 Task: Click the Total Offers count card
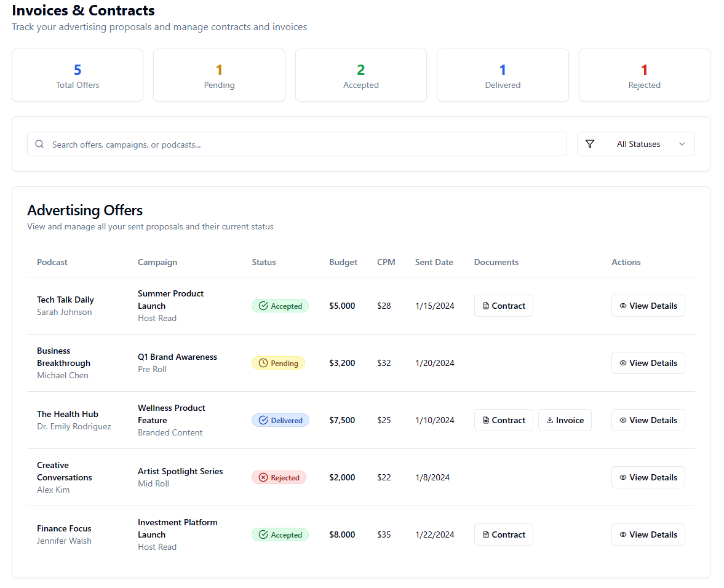pyautogui.click(x=77, y=75)
